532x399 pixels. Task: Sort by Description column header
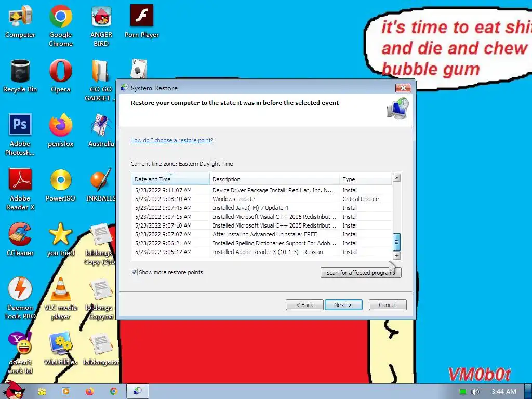(274, 179)
